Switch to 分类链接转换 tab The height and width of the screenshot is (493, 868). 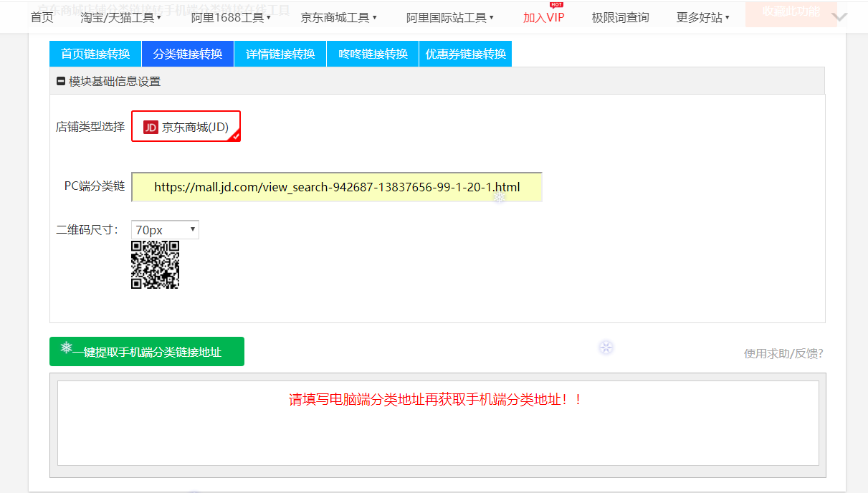(188, 54)
